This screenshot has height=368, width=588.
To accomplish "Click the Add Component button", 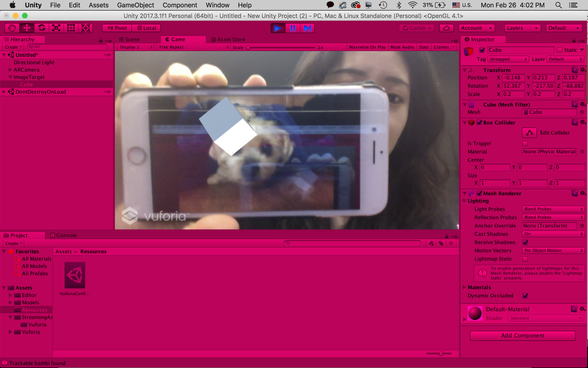I will (522, 335).
